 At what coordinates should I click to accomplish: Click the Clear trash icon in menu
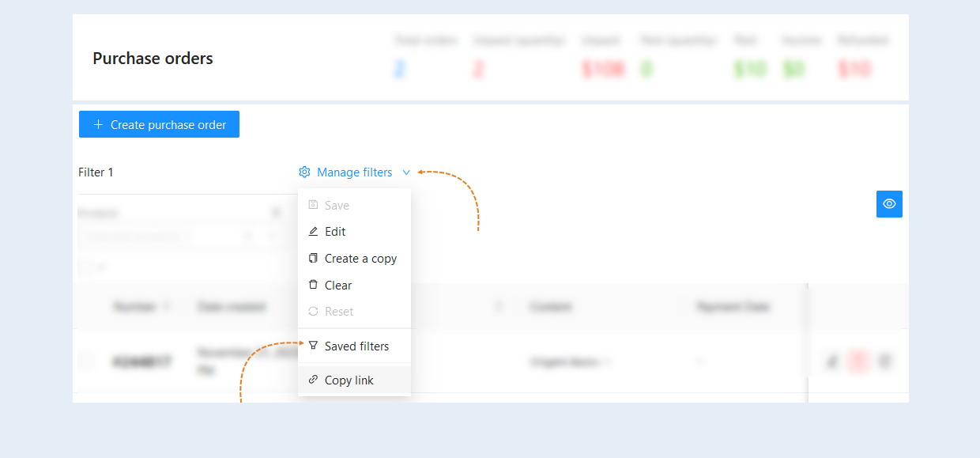pos(313,285)
